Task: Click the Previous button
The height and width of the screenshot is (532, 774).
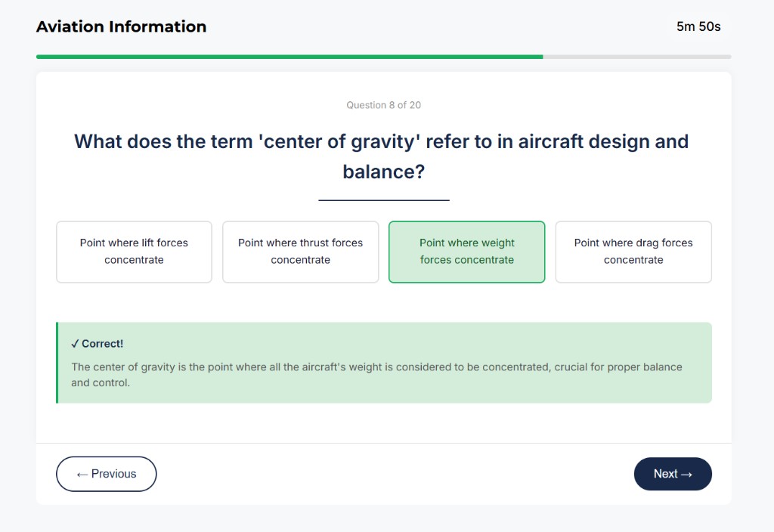Action: click(106, 474)
